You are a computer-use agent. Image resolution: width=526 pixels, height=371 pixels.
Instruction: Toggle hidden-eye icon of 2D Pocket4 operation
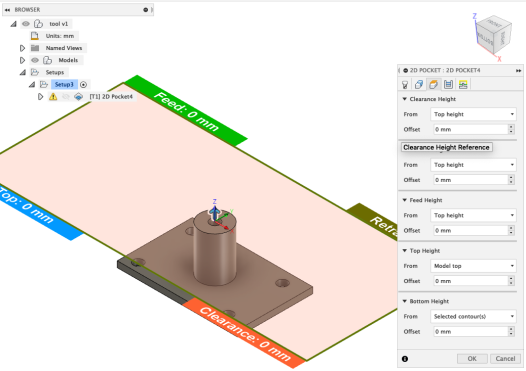coord(66,97)
